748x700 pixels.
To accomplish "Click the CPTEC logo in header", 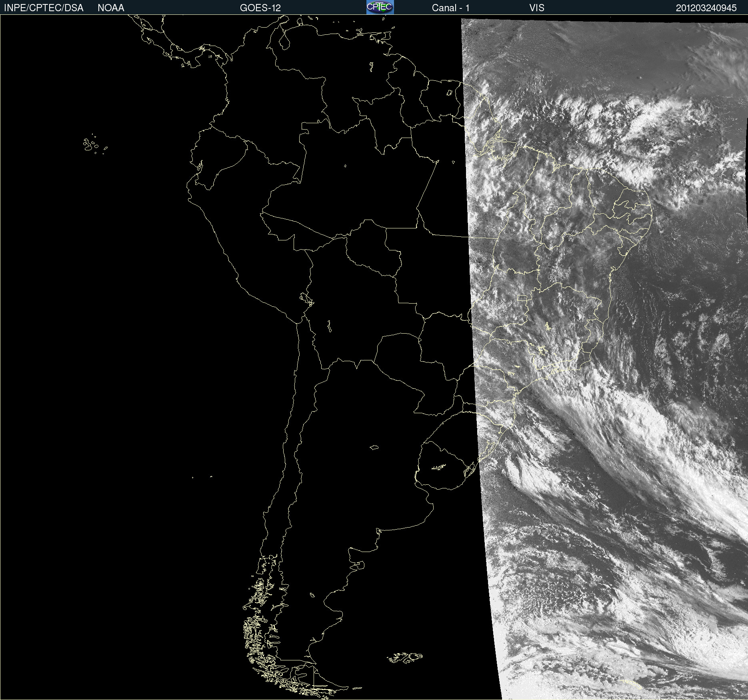I will pyautogui.click(x=380, y=7).
